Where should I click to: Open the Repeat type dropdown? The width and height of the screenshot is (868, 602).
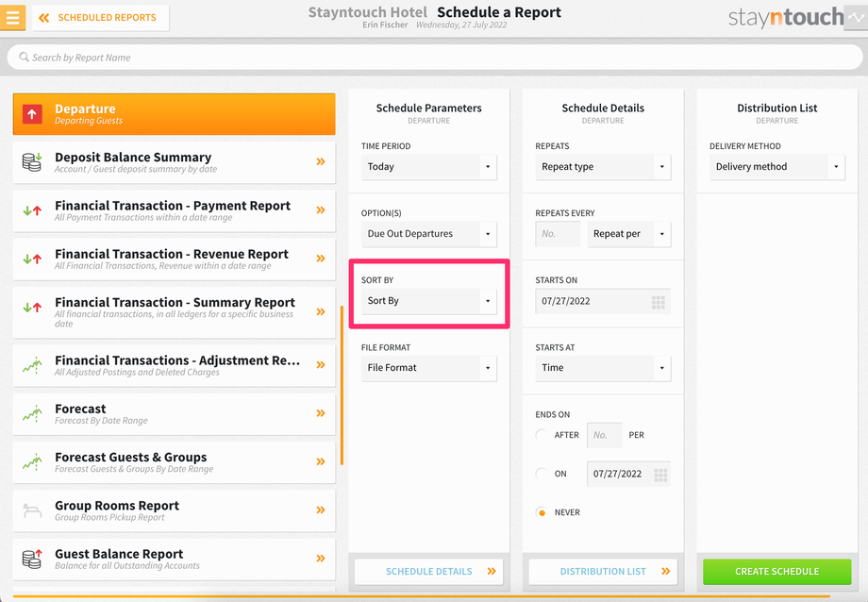point(603,167)
